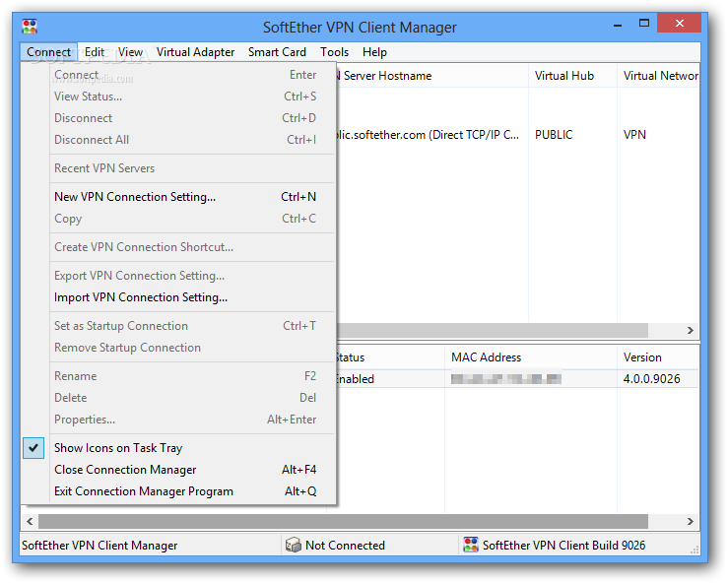Select the softether.com server hostname row
Screen dimensions: 728x583
(427, 135)
